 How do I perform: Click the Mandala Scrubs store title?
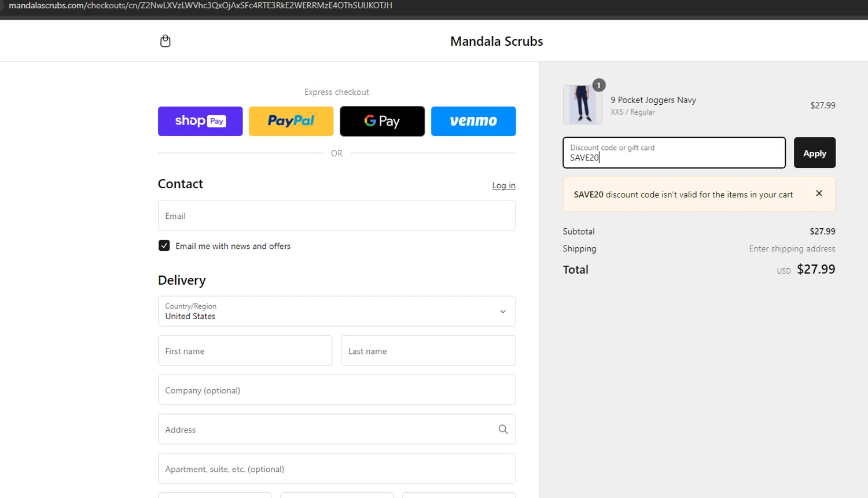click(x=496, y=41)
